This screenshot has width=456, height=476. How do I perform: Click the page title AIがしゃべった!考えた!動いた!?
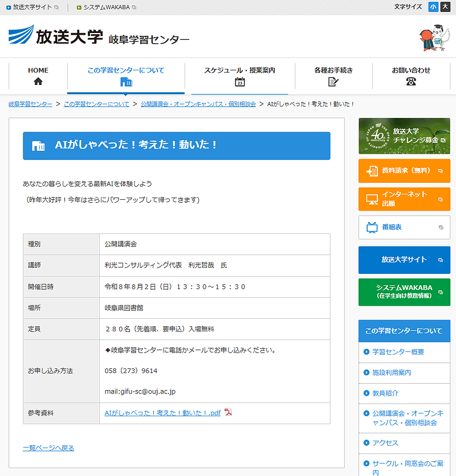136,145
